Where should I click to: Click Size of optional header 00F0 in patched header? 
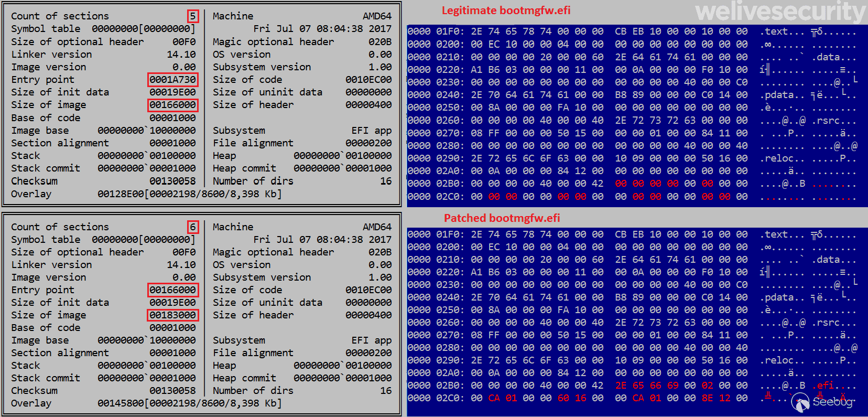tap(184, 252)
